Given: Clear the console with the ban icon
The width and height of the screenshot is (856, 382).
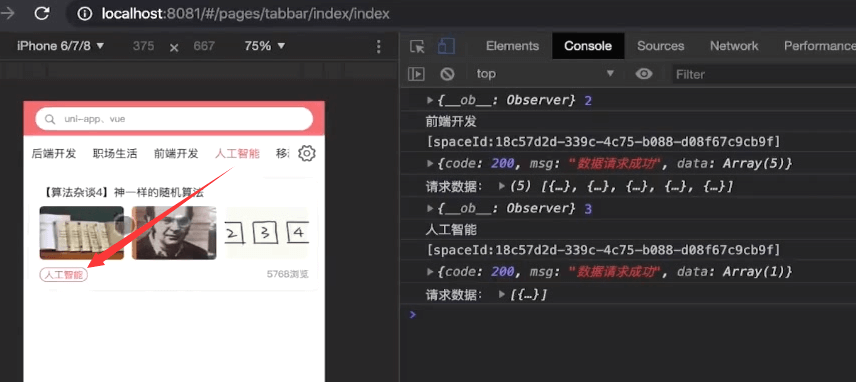Looking at the screenshot, I should point(447,74).
